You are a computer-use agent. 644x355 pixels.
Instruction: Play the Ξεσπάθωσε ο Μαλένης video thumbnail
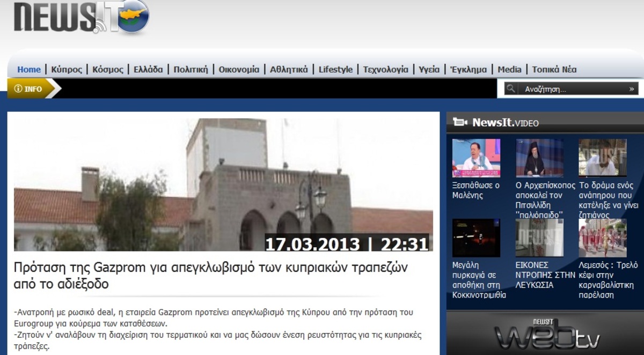[476, 158]
